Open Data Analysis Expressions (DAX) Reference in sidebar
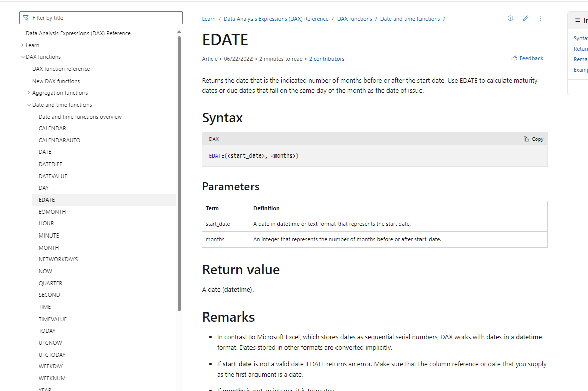This screenshot has width=588, height=391. coord(78,33)
